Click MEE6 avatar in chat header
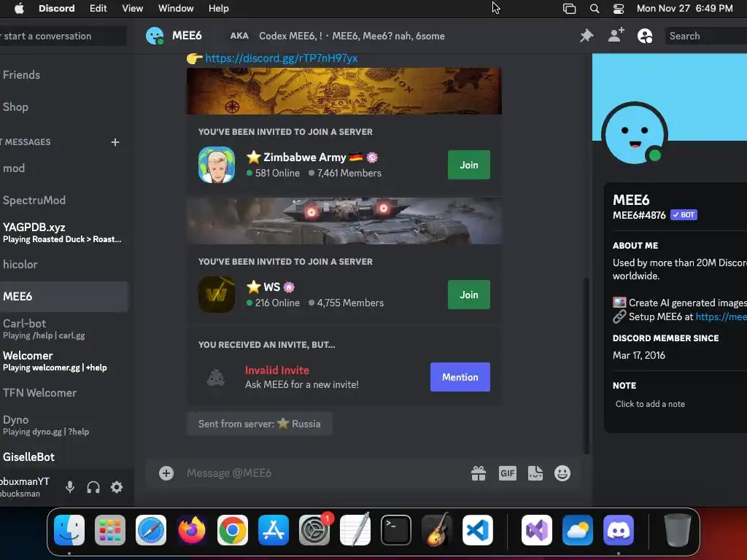 coord(155,36)
